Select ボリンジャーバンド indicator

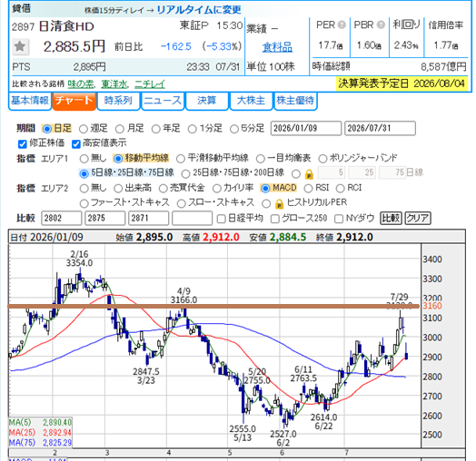point(322,159)
